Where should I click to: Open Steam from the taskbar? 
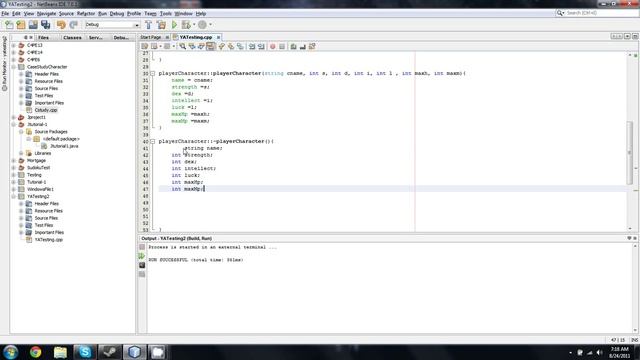point(109,352)
